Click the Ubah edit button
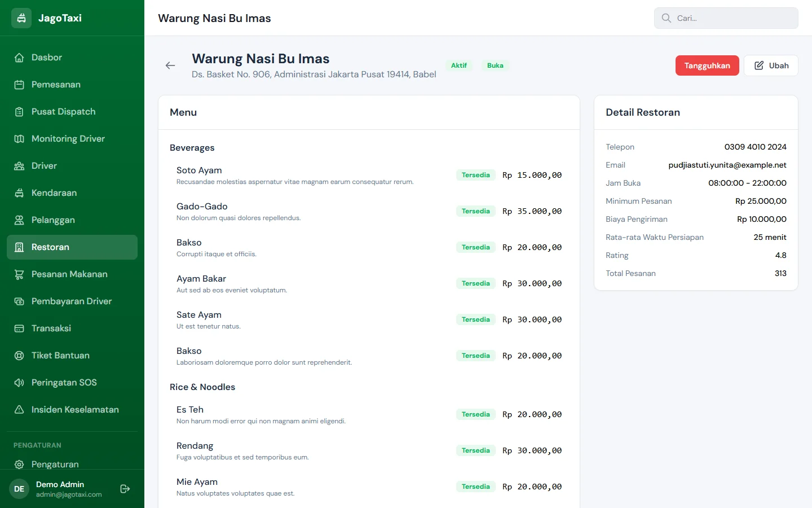Viewport: 812px width, 508px height. pyautogui.click(x=771, y=65)
